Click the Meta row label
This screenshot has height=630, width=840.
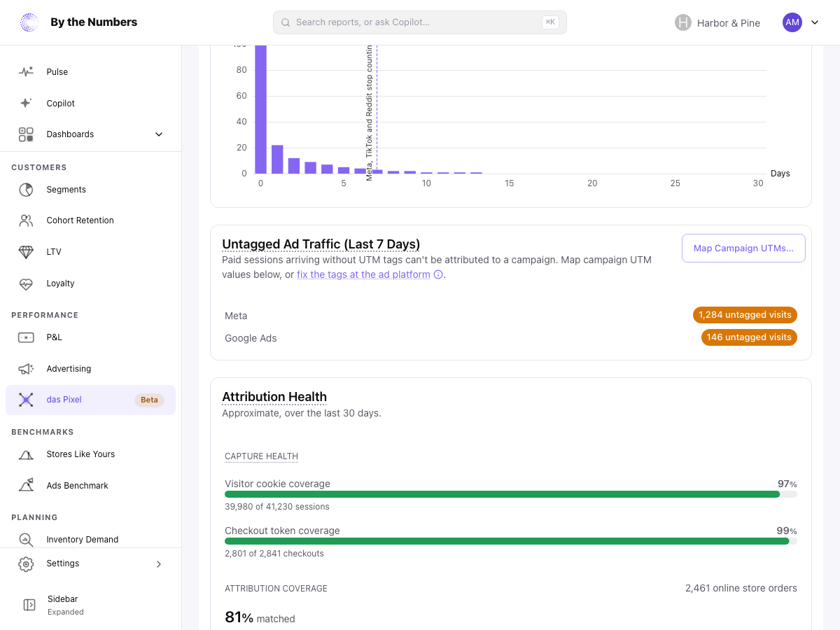point(236,316)
